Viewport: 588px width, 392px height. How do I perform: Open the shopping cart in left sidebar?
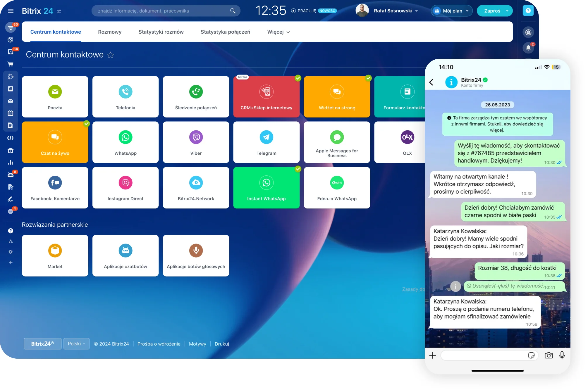(x=11, y=64)
